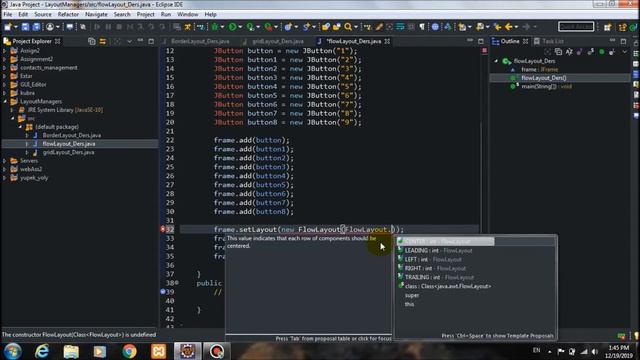Click Collapse All icon in Outline toolbar
640x360 pixels.
(558, 52)
